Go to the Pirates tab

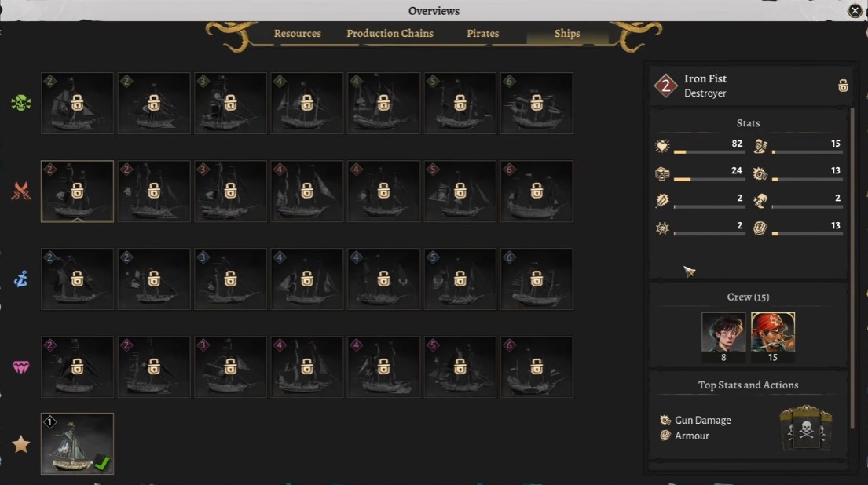483,33
